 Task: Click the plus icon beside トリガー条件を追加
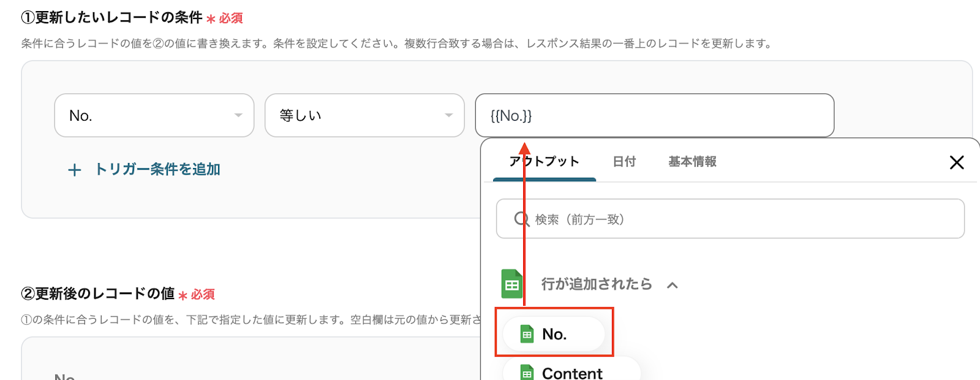pos(74,170)
